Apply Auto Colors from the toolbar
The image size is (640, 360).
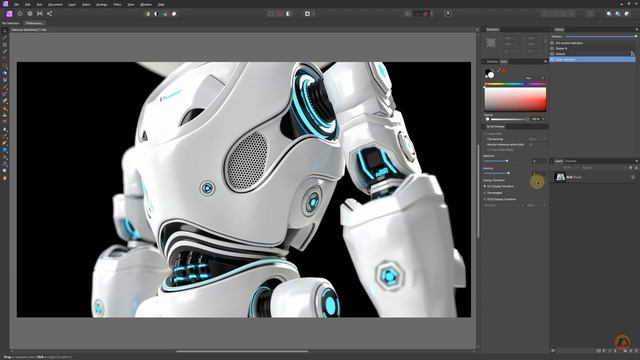165,13
